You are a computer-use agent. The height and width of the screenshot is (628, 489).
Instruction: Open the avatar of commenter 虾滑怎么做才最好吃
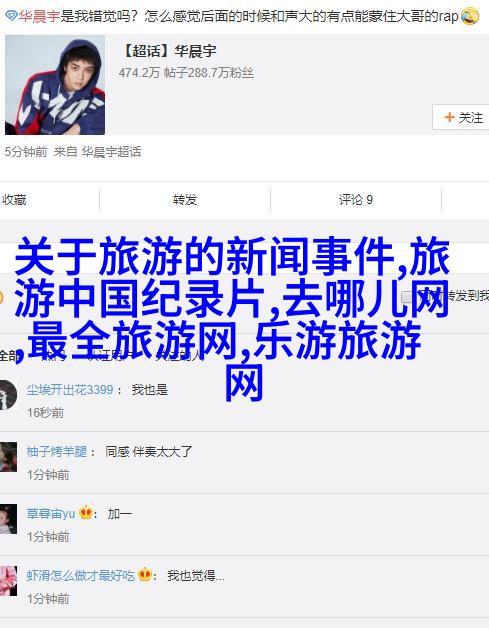8,581
